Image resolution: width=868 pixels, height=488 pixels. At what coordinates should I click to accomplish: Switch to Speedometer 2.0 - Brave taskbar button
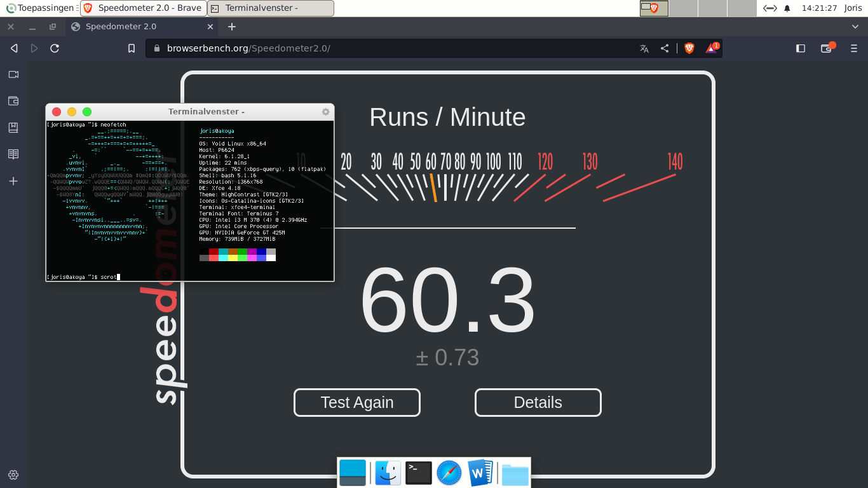(143, 8)
